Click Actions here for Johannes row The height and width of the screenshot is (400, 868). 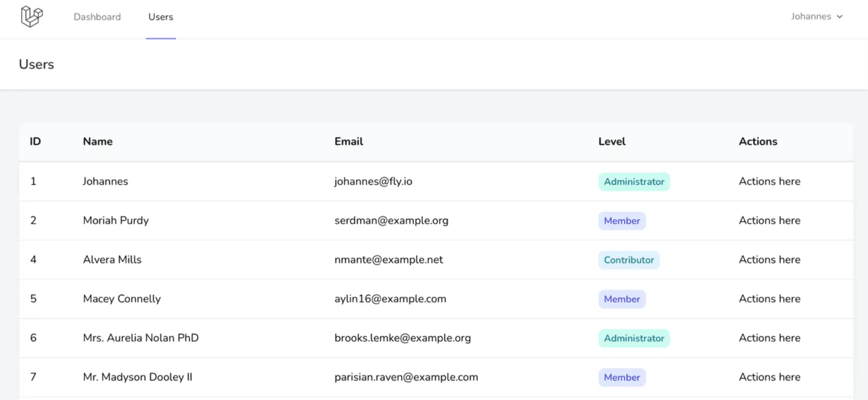click(769, 181)
